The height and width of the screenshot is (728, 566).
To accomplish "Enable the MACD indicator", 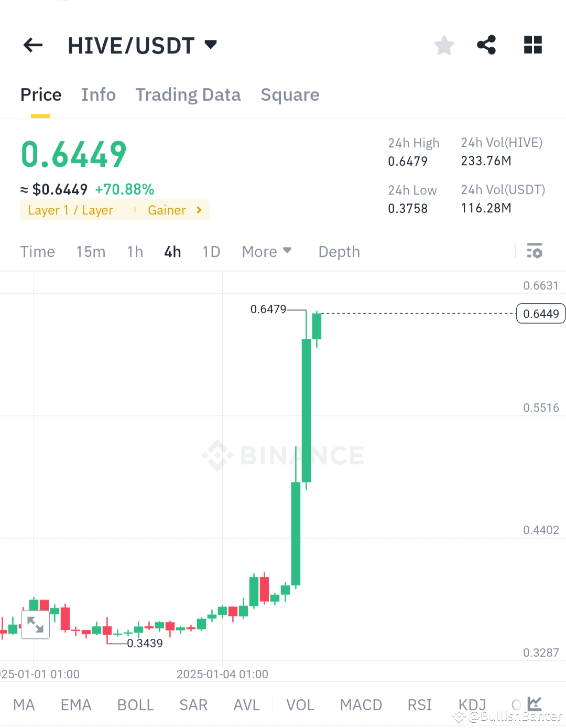I will click(x=361, y=705).
